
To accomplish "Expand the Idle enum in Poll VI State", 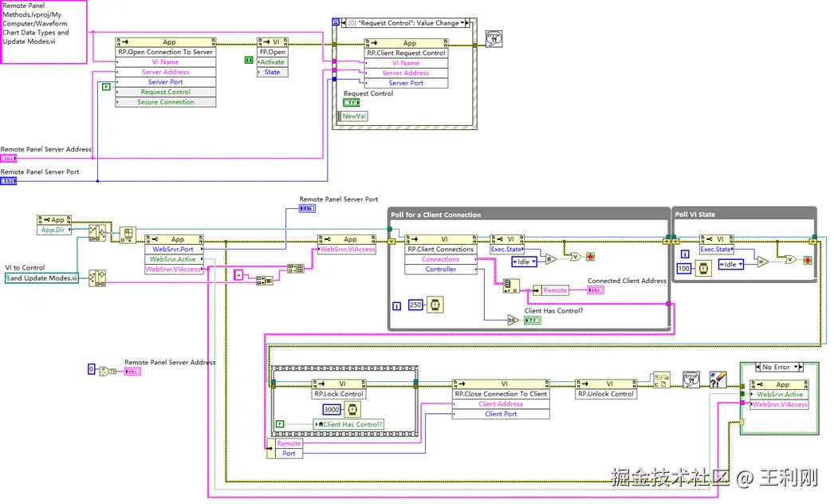I will pos(731,265).
